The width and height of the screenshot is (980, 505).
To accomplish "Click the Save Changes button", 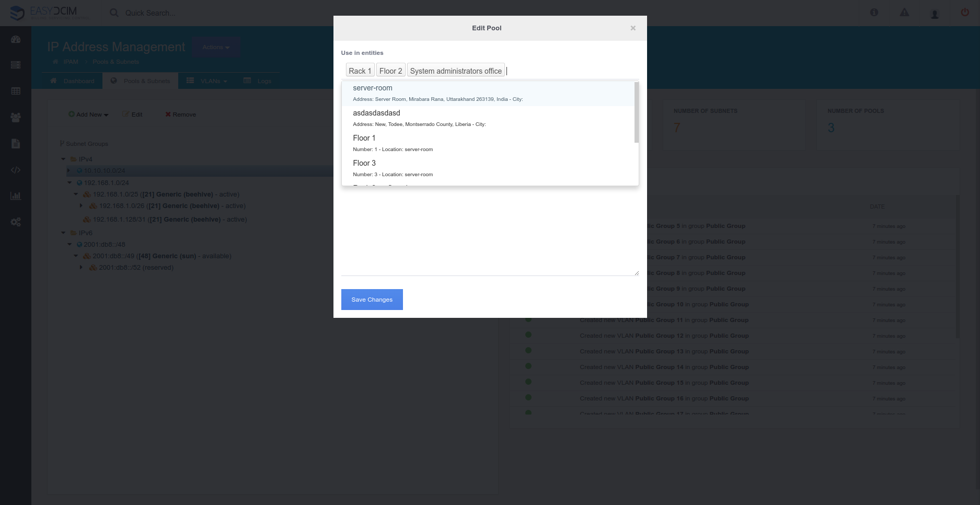I will point(372,300).
